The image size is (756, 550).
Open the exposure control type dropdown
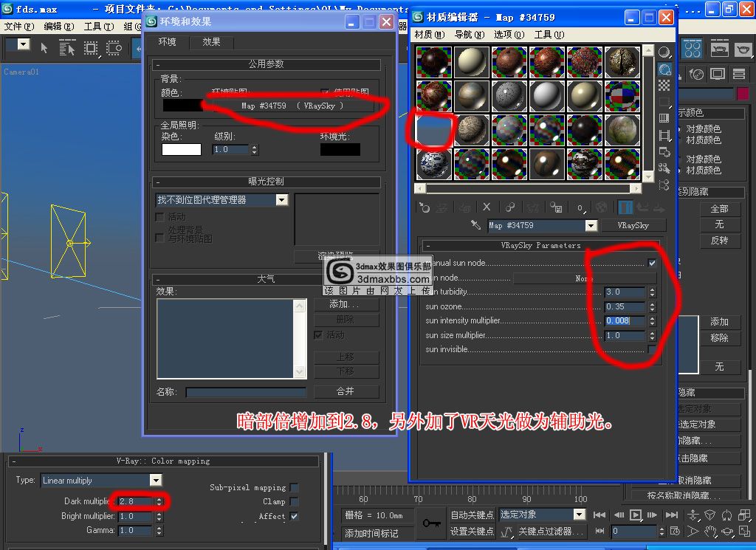coord(282,199)
